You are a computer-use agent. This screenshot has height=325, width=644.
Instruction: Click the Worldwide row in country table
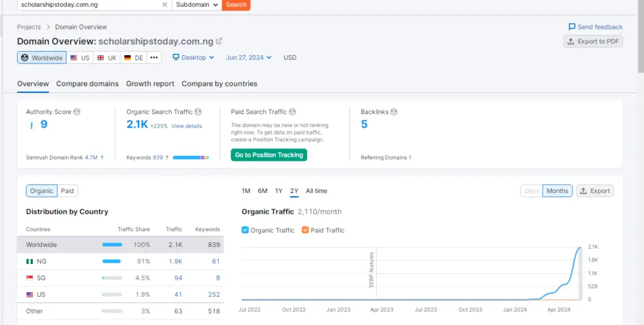click(120, 245)
